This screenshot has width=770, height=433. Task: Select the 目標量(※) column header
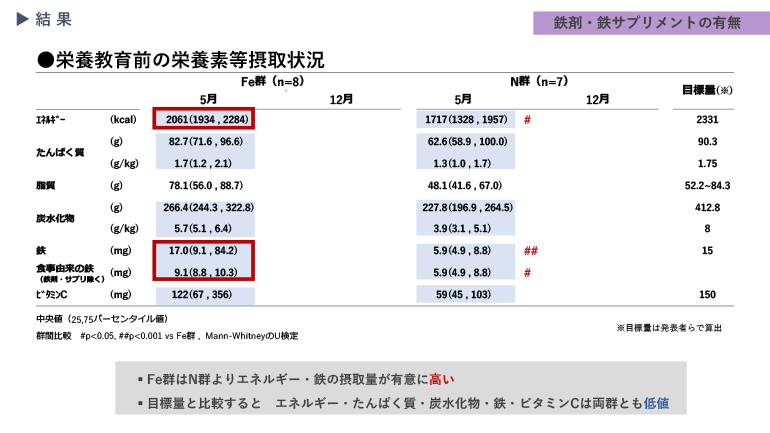pos(707,89)
